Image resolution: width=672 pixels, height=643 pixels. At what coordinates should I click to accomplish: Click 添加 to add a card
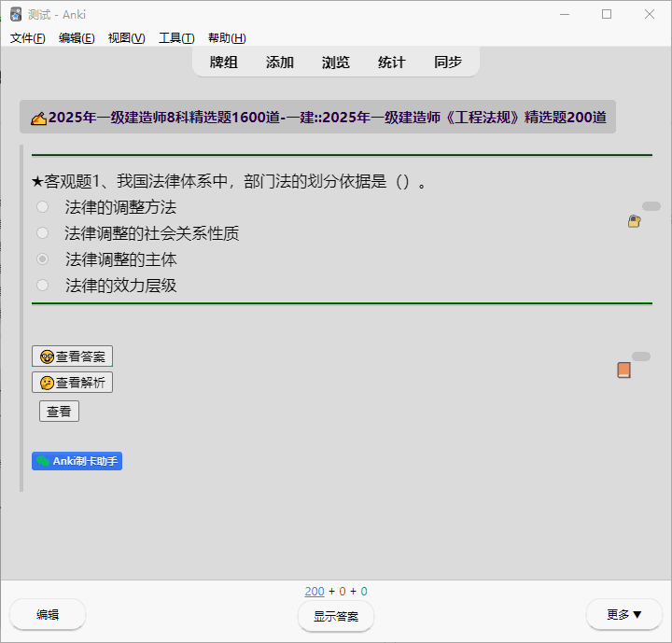point(280,63)
